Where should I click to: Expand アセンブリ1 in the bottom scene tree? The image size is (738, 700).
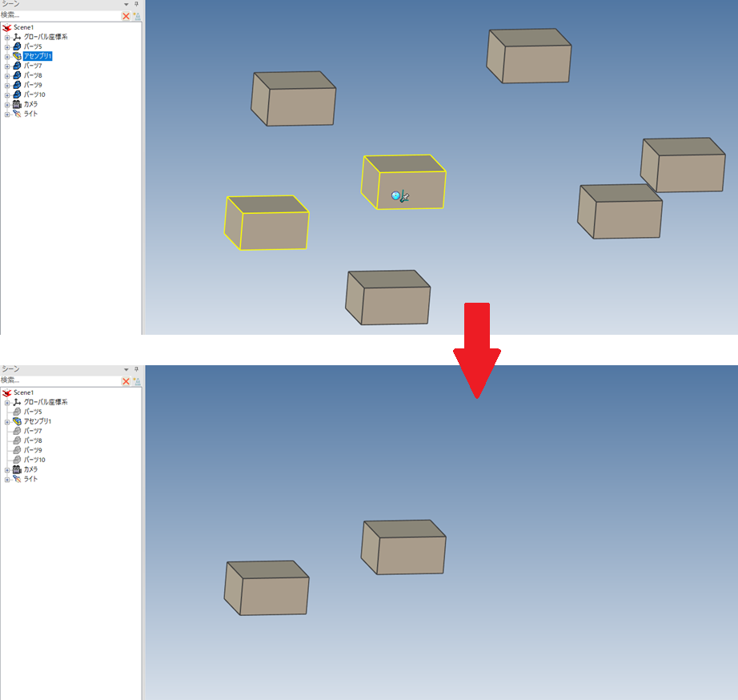pyautogui.click(x=7, y=421)
